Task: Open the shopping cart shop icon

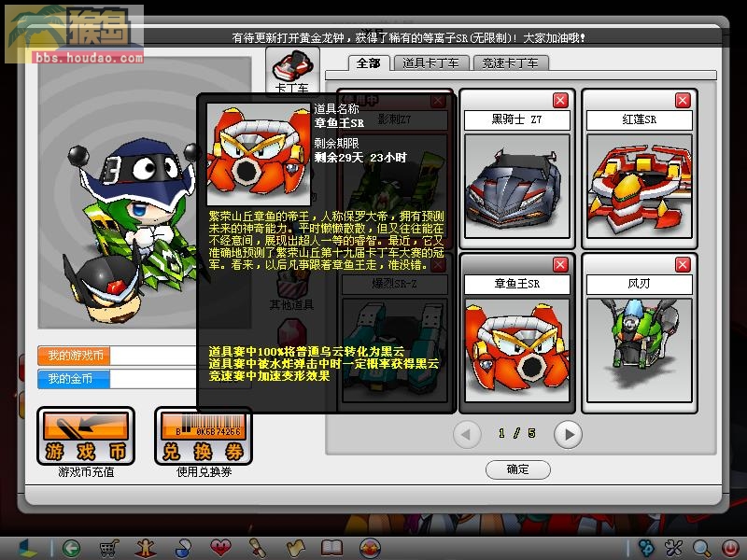Action: pos(108,548)
